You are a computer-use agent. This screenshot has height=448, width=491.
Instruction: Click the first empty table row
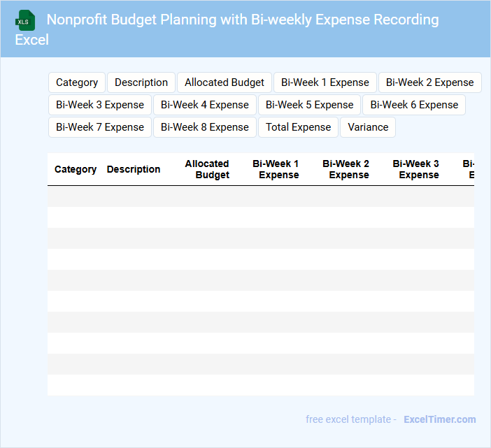[x=260, y=196]
